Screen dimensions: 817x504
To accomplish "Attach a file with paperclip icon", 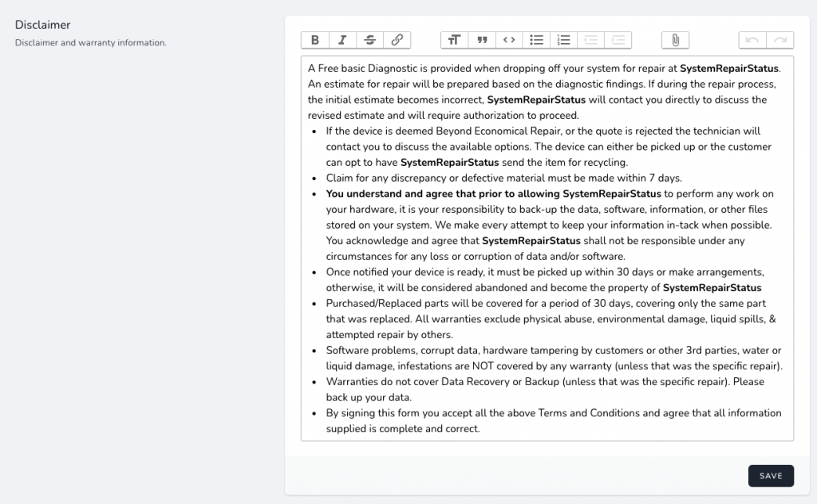I will [675, 40].
